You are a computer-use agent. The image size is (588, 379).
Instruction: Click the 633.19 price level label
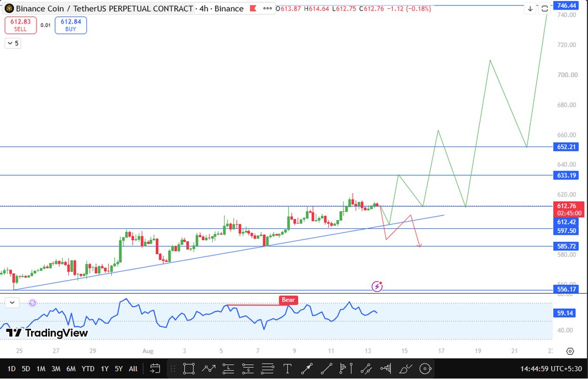(x=566, y=175)
